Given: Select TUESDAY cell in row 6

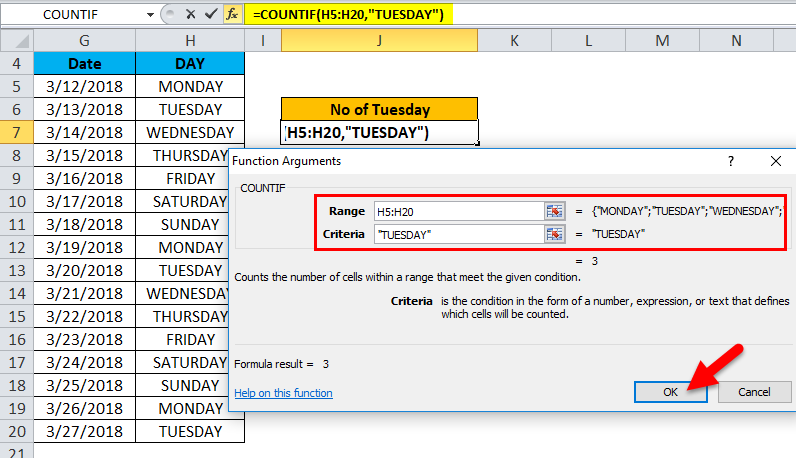Looking at the screenshot, I should (190, 110).
